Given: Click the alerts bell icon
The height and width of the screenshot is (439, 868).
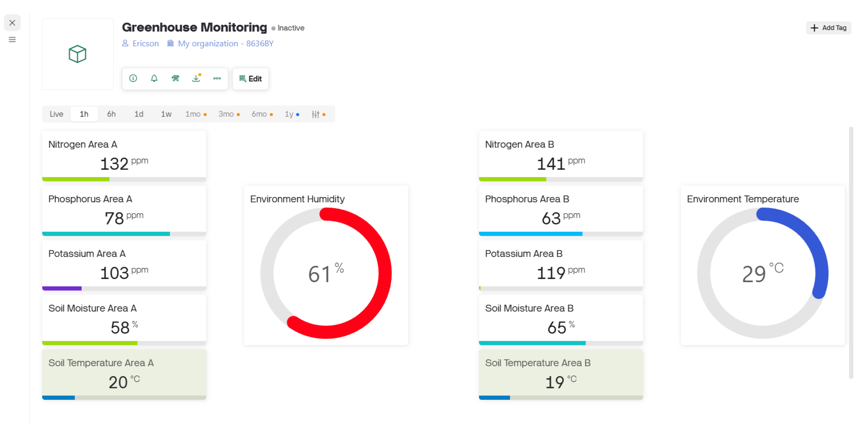Looking at the screenshot, I should pyautogui.click(x=154, y=78).
